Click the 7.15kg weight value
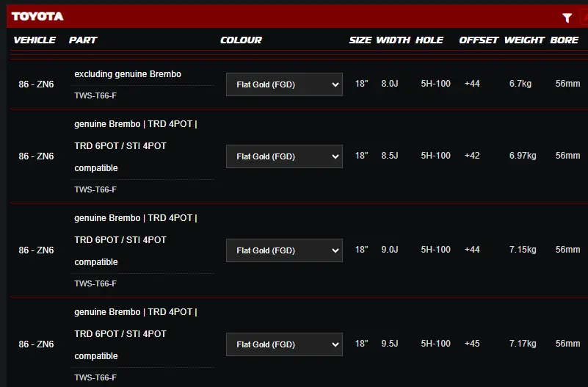The image size is (588, 387). (523, 250)
